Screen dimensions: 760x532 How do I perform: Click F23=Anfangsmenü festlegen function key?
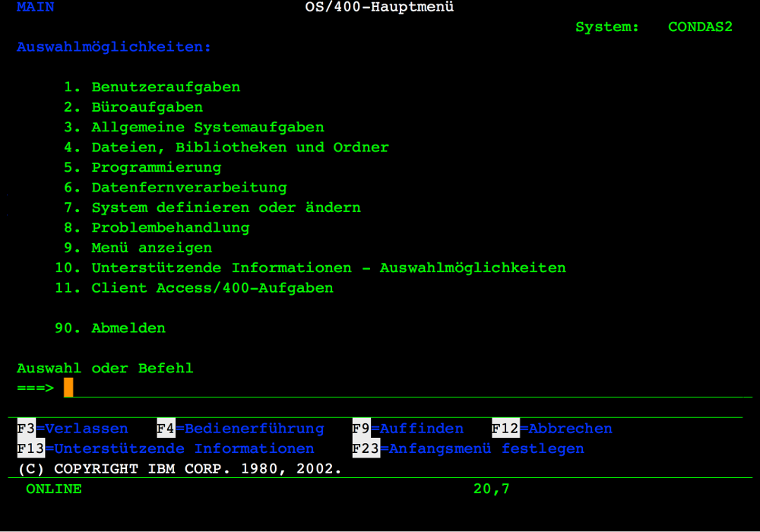point(468,448)
